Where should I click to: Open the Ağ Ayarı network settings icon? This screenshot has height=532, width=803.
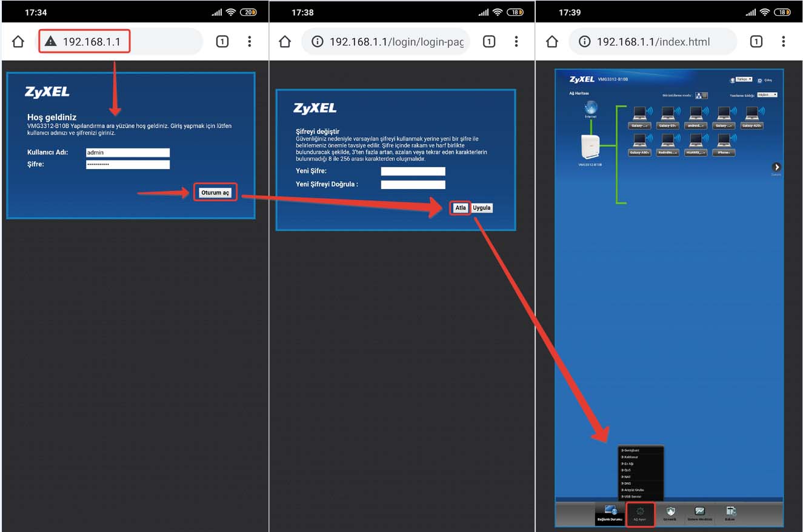coord(640,514)
